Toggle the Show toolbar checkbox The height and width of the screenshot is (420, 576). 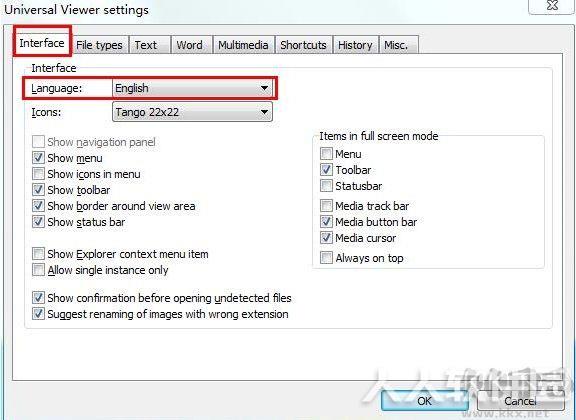[x=38, y=190]
